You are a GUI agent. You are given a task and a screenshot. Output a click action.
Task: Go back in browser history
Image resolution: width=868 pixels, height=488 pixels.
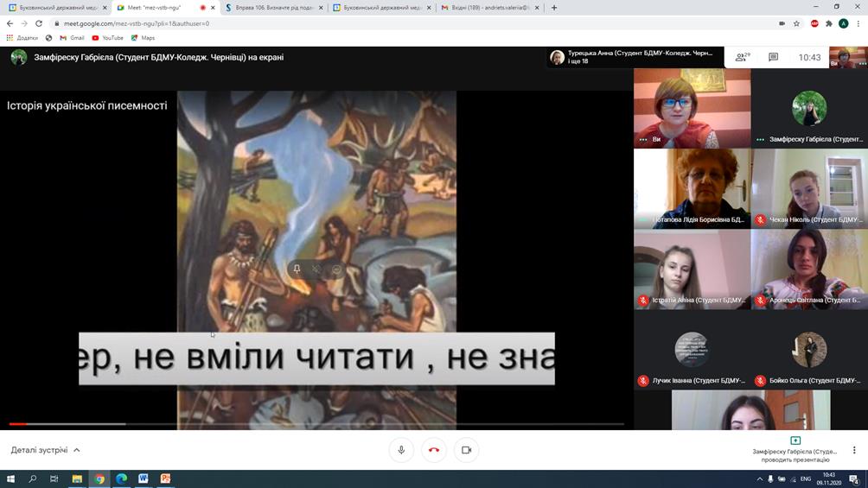coord(10,23)
